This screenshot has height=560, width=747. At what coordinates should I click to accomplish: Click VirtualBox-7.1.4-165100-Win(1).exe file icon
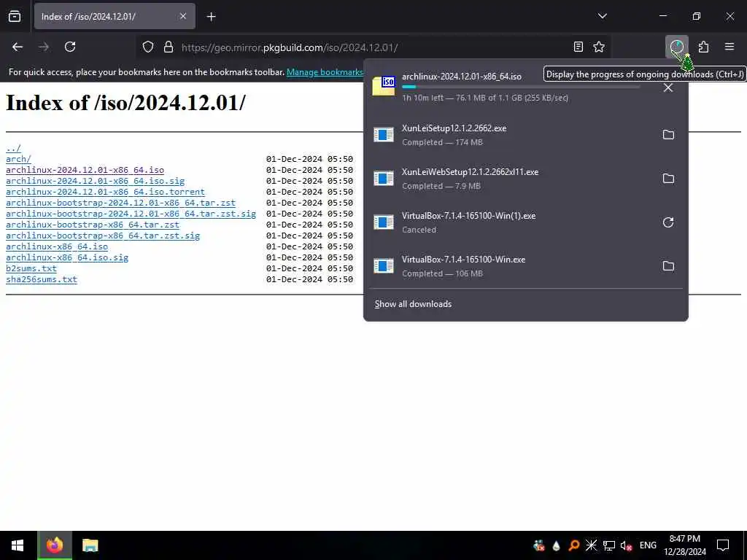pyautogui.click(x=384, y=222)
